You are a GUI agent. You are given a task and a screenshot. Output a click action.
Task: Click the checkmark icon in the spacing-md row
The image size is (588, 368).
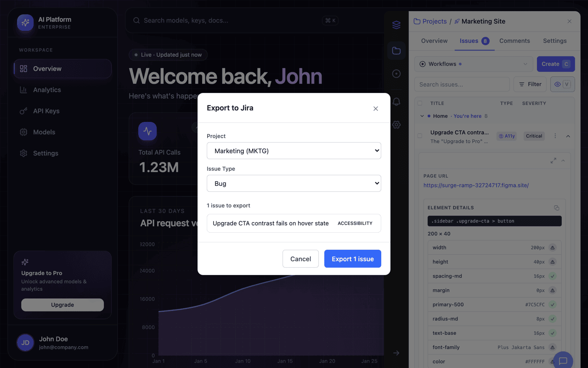tap(553, 276)
